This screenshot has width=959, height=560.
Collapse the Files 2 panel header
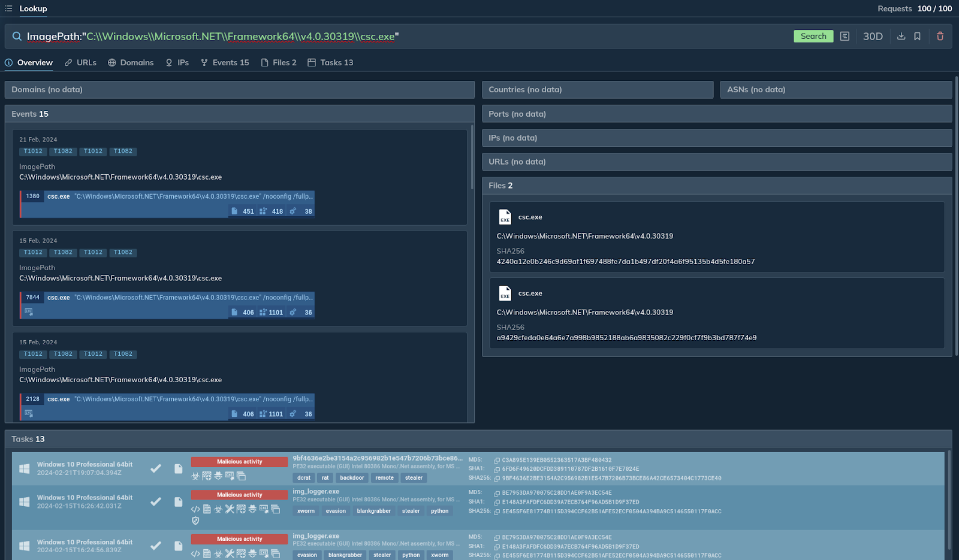(716, 186)
